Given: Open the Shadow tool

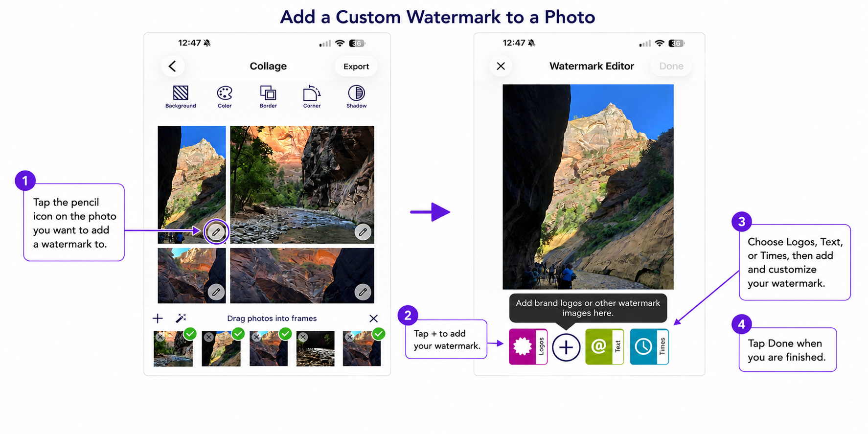Looking at the screenshot, I should click(356, 96).
